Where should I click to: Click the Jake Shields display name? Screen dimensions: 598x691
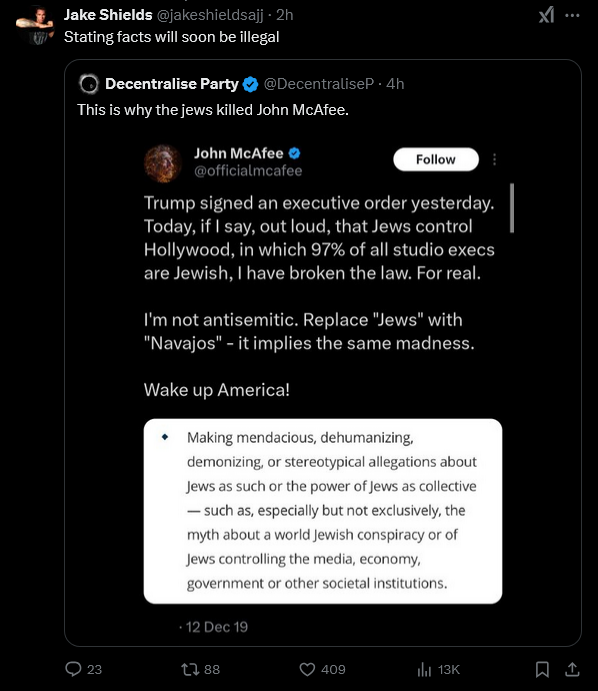108,15
